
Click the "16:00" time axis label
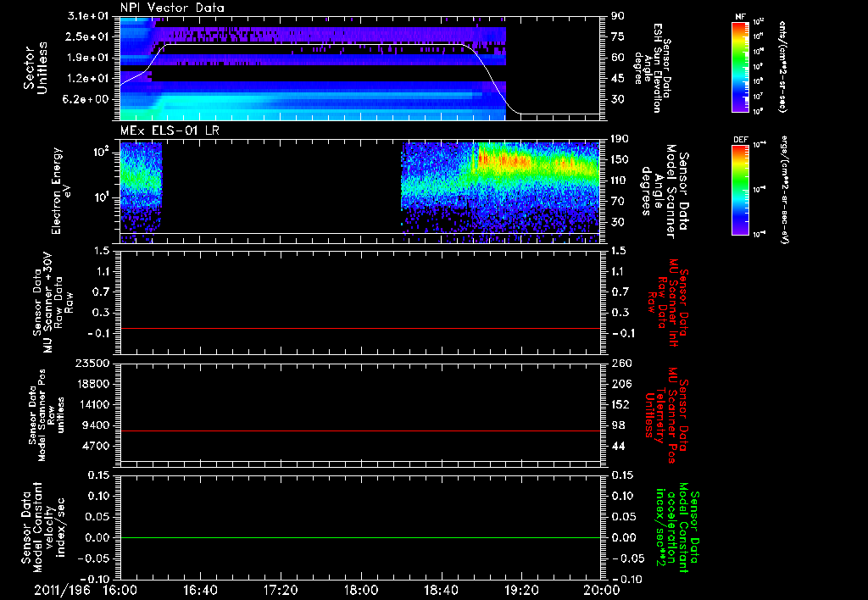pos(120,590)
